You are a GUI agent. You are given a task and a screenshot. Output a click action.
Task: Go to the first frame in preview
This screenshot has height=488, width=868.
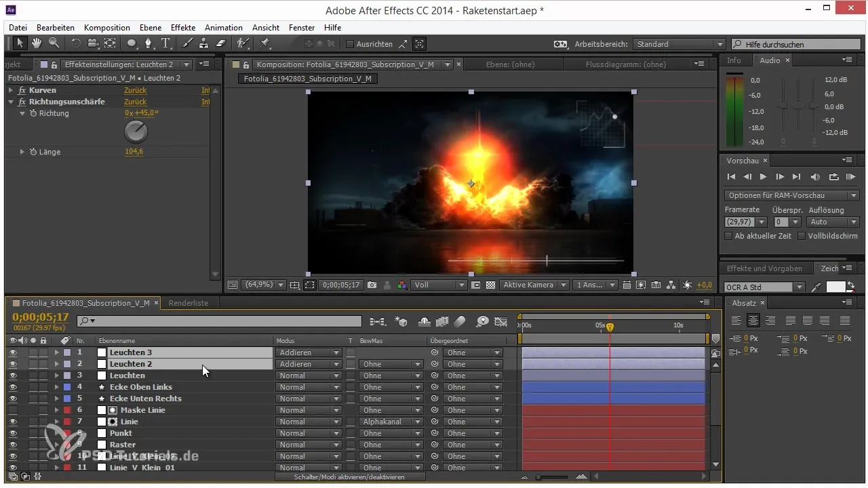(x=731, y=177)
